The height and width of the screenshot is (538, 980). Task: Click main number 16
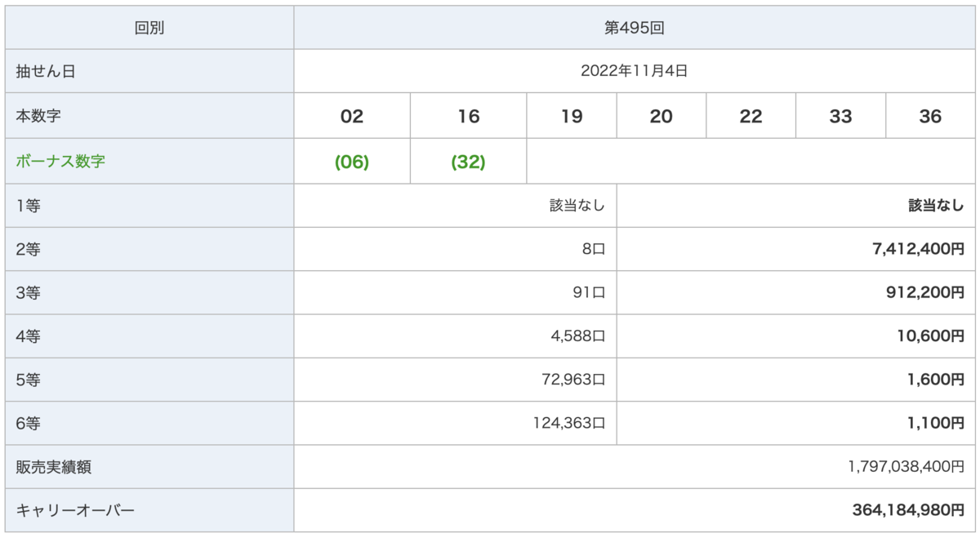(468, 116)
